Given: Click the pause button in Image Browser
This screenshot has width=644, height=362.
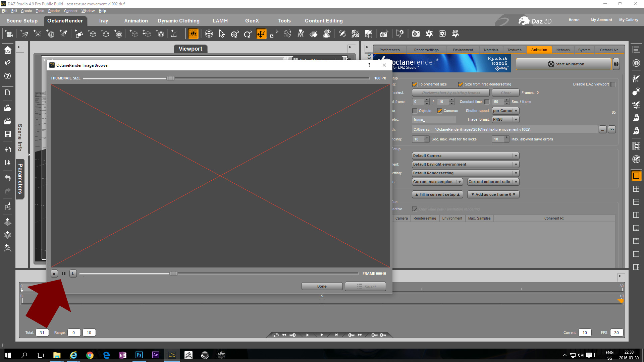Looking at the screenshot, I should point(63,274).
